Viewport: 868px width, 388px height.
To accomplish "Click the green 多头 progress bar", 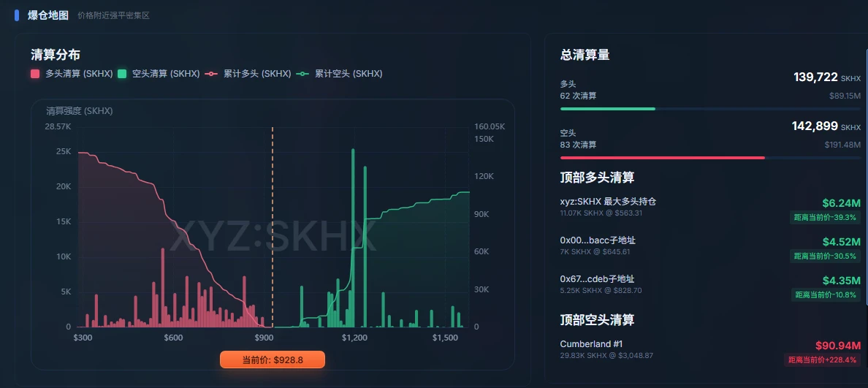I will (608, 109).
